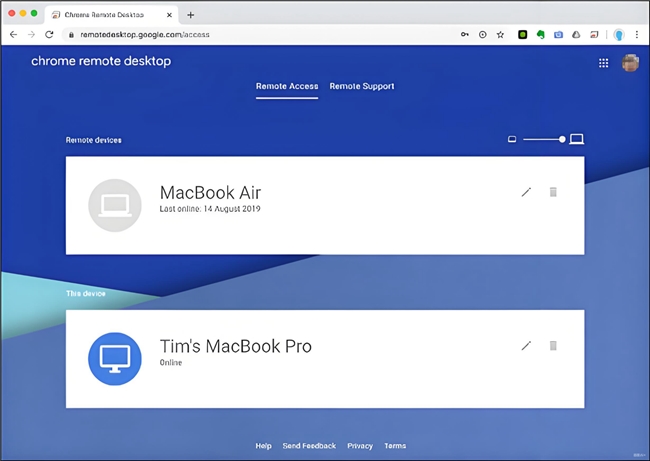Delete the MacBook Air remote device
The height and width of the screenshot is (461, 650).
(553, 192)
